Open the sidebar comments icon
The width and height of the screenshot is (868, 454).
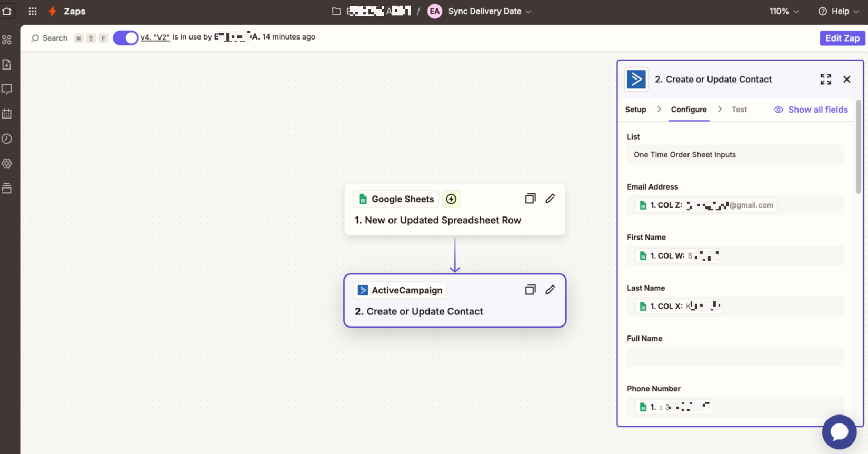7,89
